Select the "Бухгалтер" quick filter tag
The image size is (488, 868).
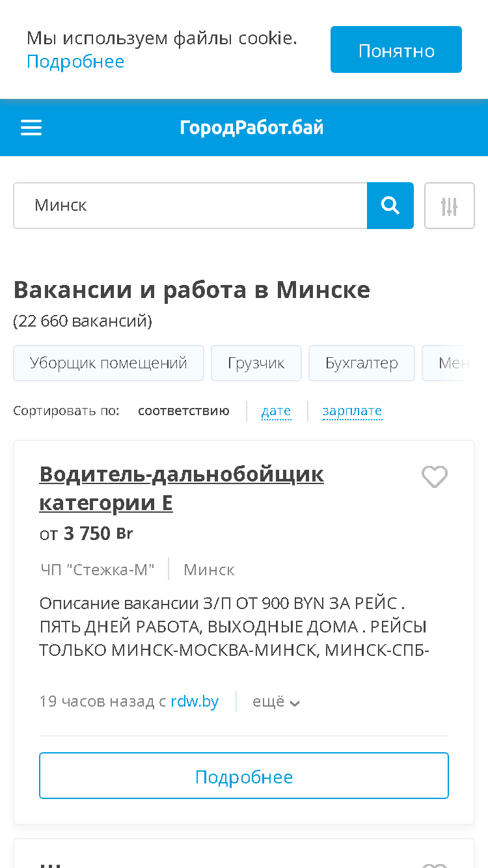(x=362, y=363)
